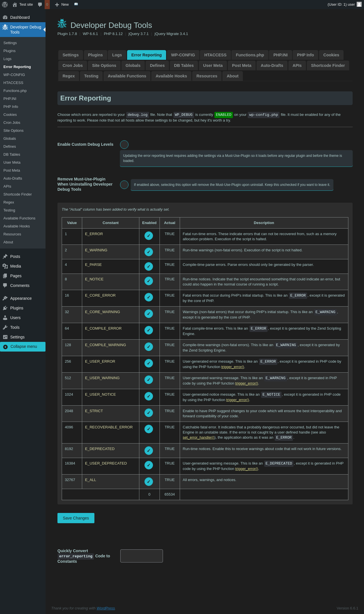Open Dashboard from the sidebar
The height and width of the screenshot is (614, 364).
point(23,17)
